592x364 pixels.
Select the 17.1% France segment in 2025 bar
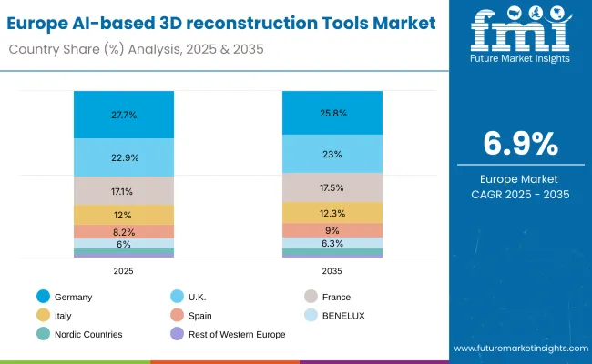click(124, 191)
